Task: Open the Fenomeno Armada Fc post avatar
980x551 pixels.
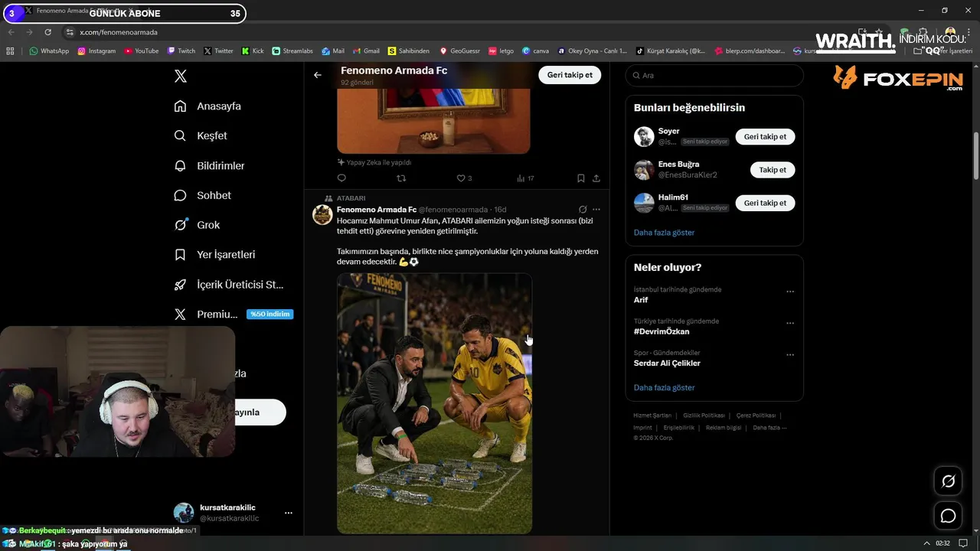Action: 322,214
